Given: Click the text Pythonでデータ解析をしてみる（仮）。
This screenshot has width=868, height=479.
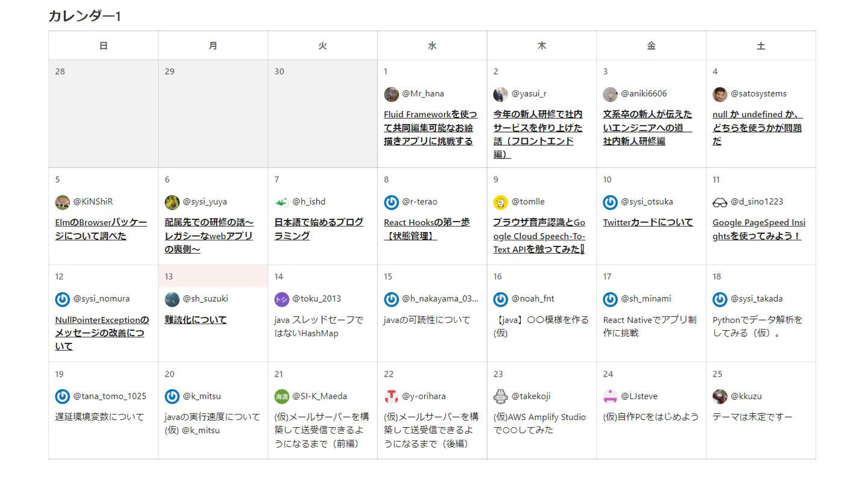Looking at the screenshot, I should tap(758, 327).
